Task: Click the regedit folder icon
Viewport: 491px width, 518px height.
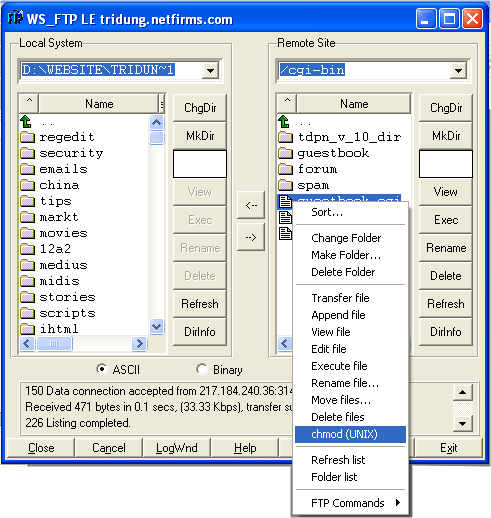Action: (27, 137)
